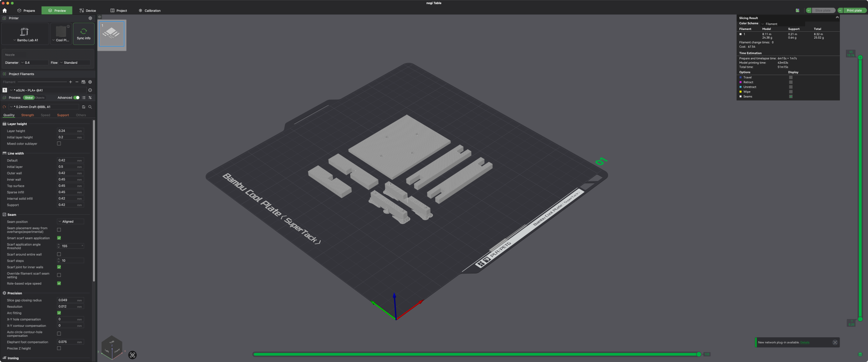The height and width of the screenshot is (362, 868).
Task: Switch to the Prepare tab
Action: 26,10
